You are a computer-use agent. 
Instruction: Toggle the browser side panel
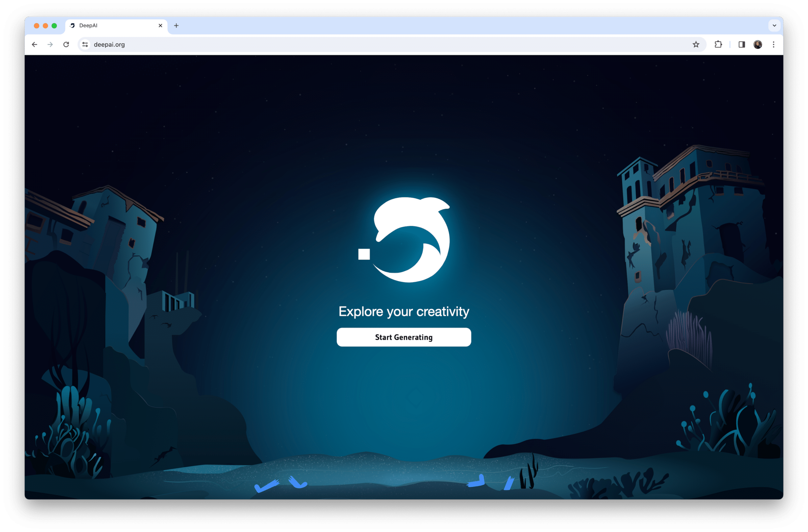[741, 44]
